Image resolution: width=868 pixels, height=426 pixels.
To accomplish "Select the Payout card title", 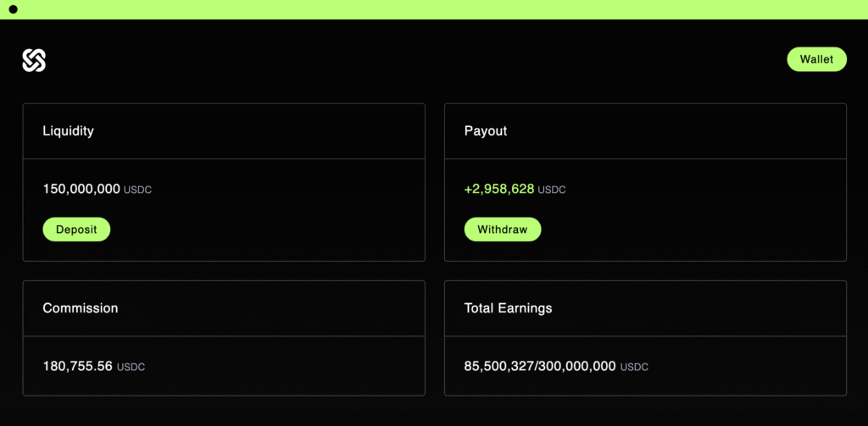I will pos(486,131).
